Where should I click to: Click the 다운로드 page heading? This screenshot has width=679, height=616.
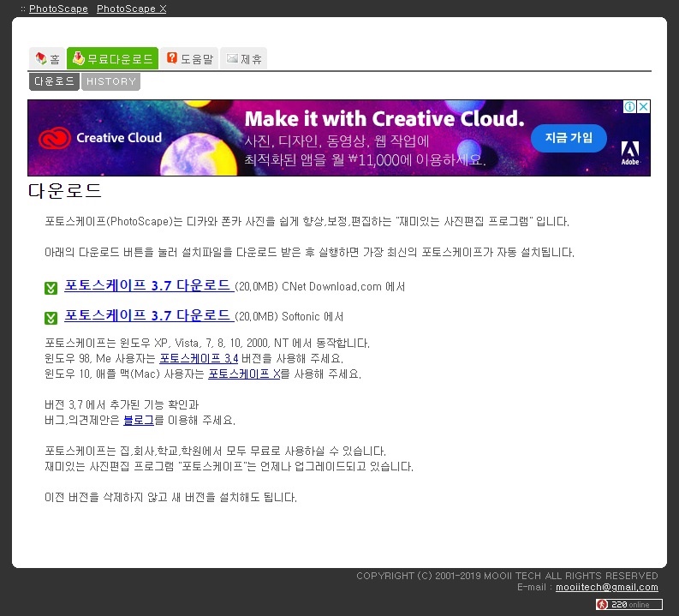[x=65, y=190]
